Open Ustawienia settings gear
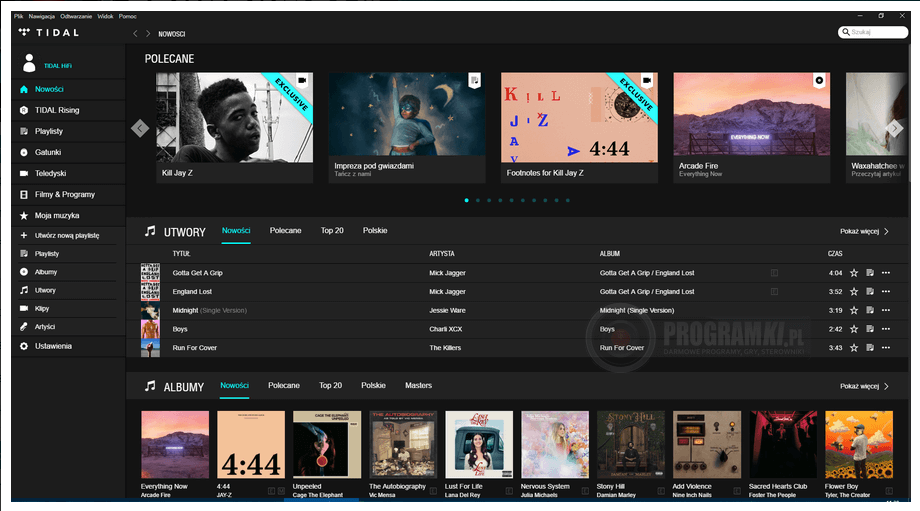Screen dimensions: 920x511 [24, 346]
